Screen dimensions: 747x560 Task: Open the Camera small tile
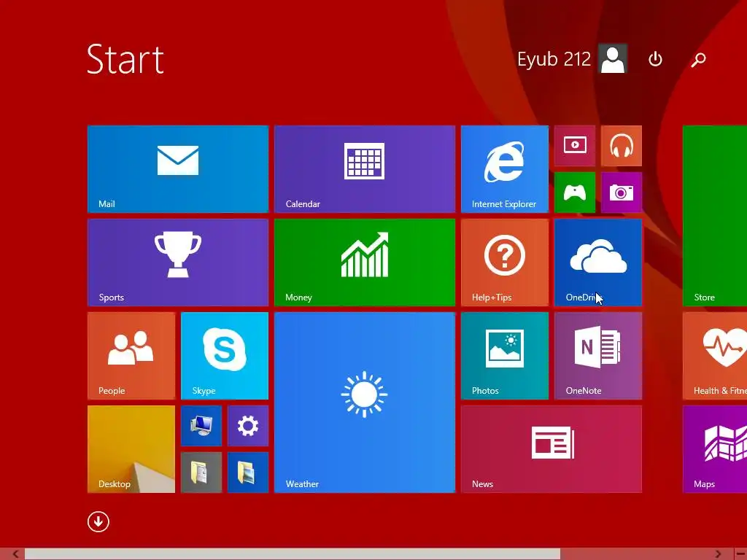coord(622,192)
